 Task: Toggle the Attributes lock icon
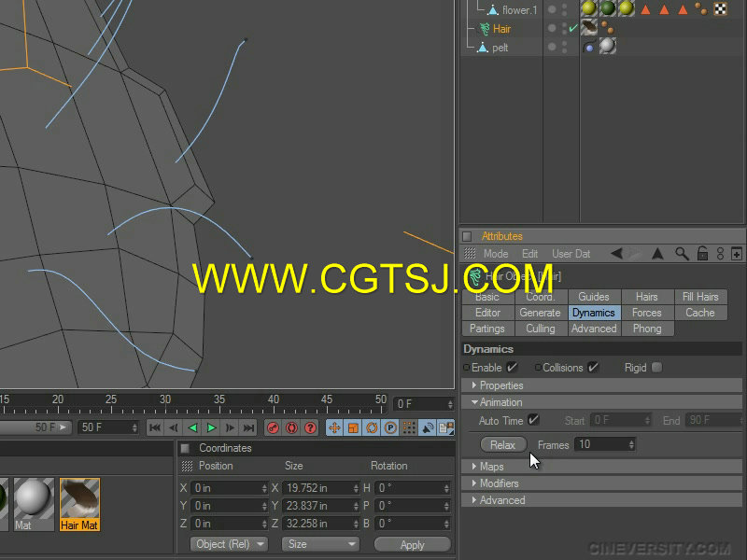(x=702, y=254)
